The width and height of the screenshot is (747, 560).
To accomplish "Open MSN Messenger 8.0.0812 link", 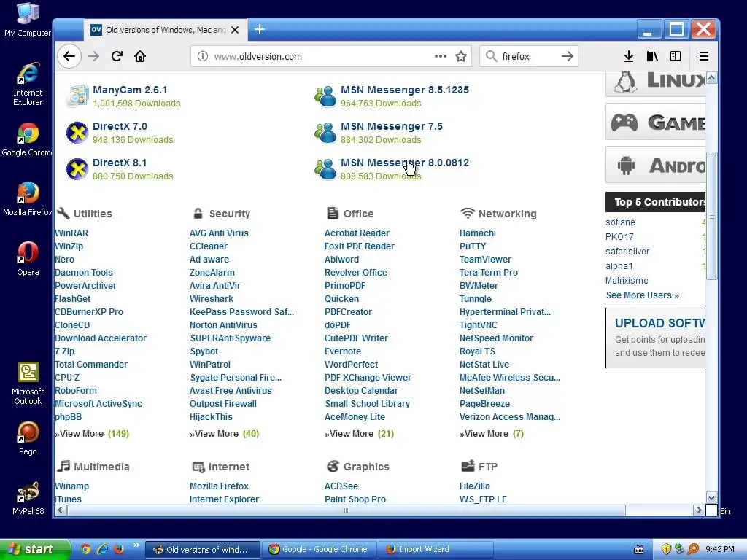I will click(x=404, y=163).
